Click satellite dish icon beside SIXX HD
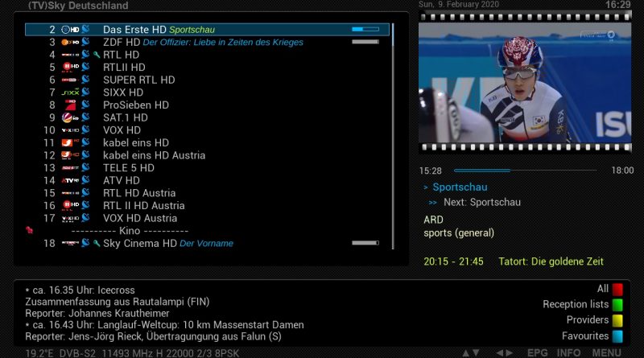 coord(85,92)
